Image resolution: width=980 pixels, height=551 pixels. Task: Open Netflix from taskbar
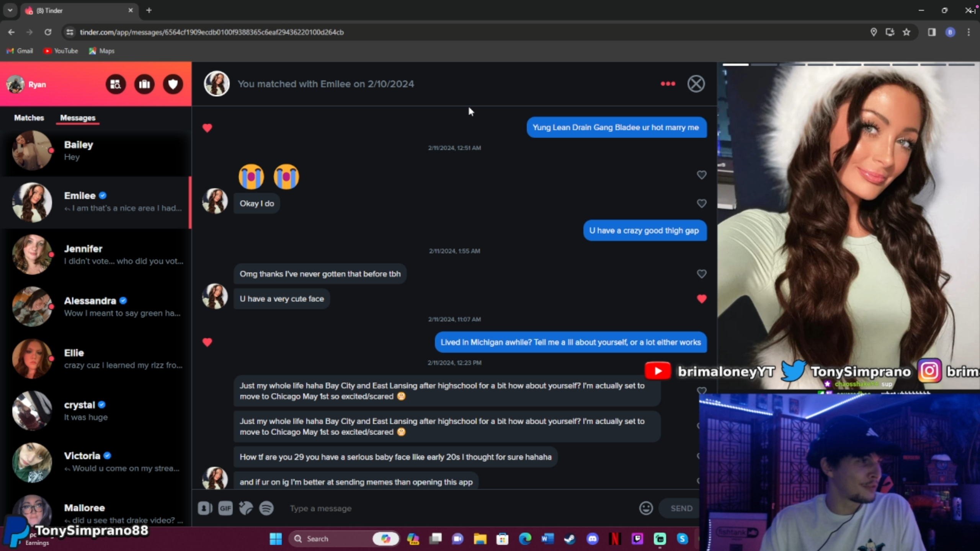[615, 539]
